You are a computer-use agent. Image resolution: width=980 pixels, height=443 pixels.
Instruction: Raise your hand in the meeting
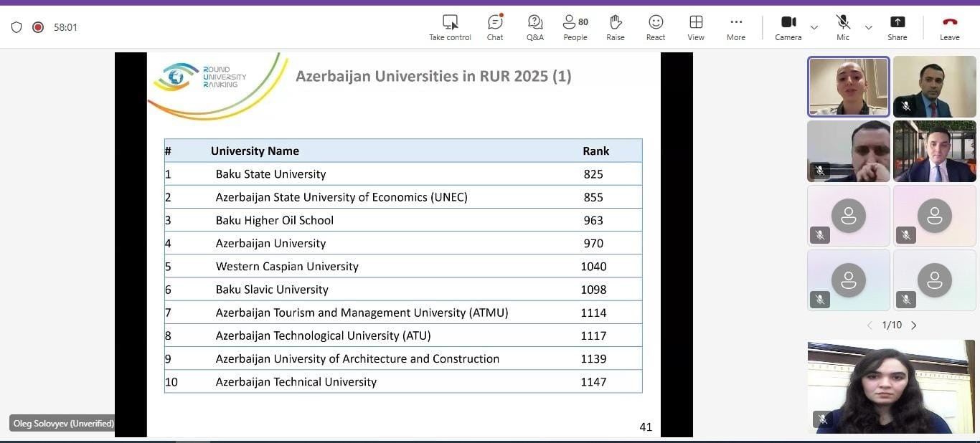click(x=615, y=22)
